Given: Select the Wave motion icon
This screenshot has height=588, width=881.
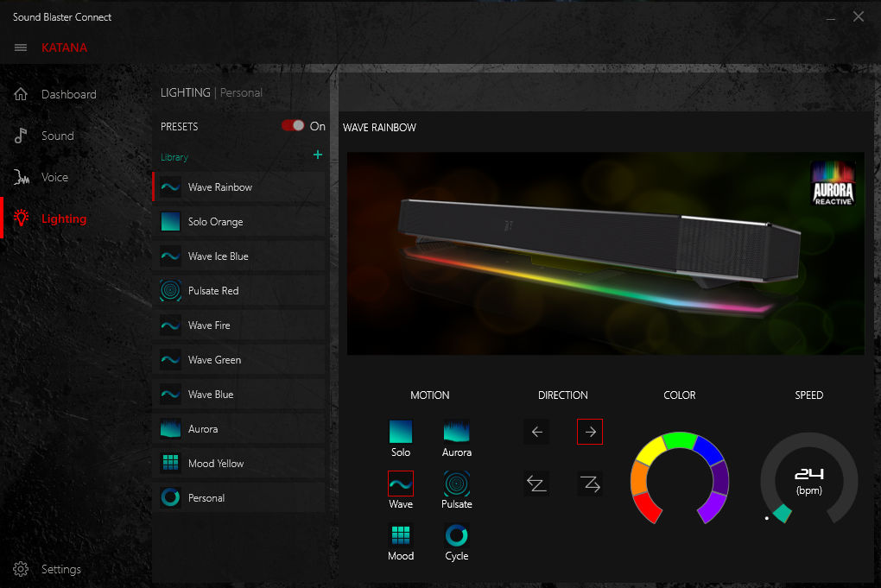Looking at the screenshot, I should pyautogui.click(x=401, y=484).
